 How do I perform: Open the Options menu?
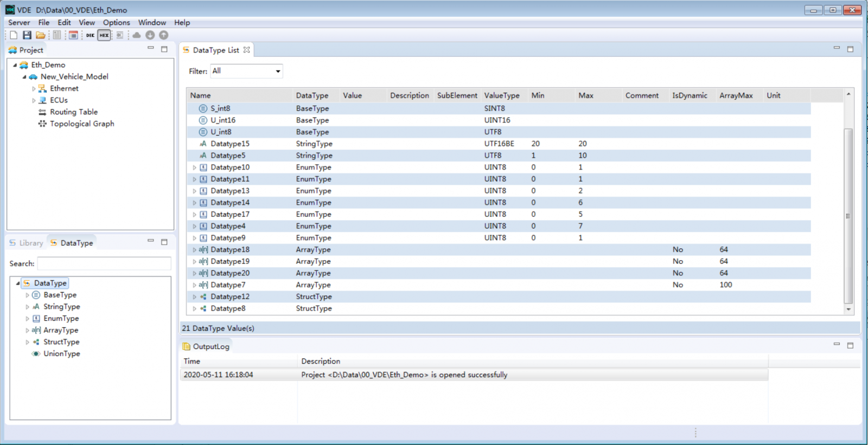[x=117, y=23]
